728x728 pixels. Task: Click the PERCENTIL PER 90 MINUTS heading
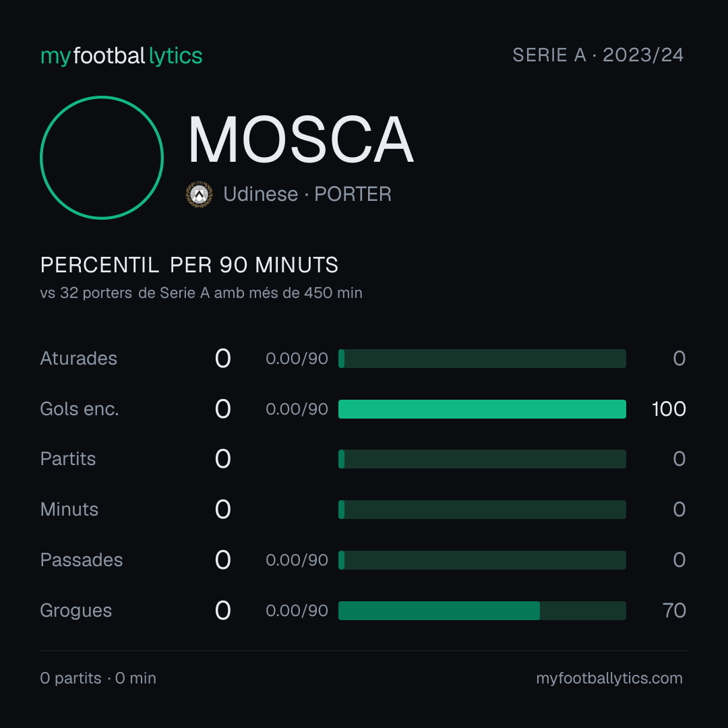coord(189,265)
